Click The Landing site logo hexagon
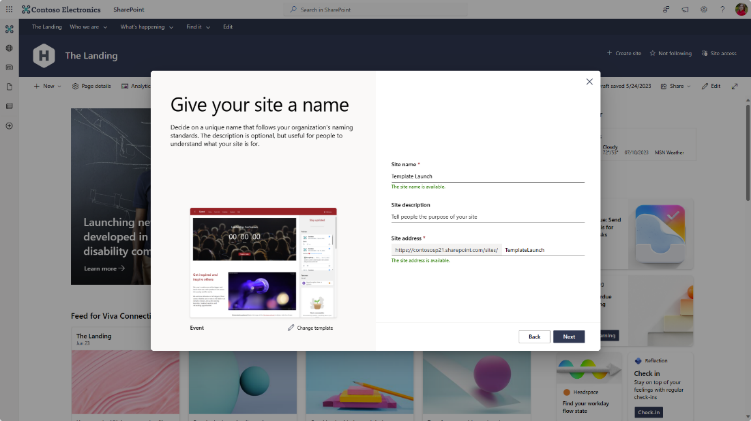The width and height of the screenshot is (751, 421). point(44,56)
